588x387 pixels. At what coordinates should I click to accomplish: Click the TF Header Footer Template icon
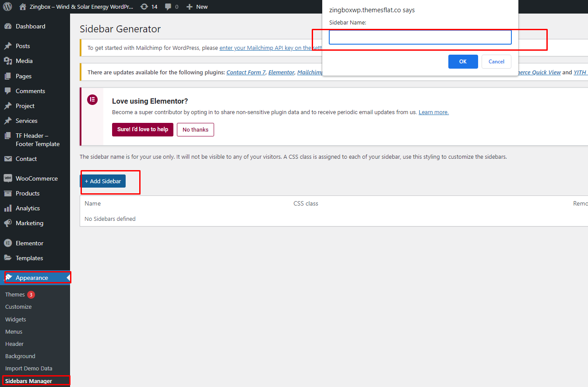click(x=8, y=136)
